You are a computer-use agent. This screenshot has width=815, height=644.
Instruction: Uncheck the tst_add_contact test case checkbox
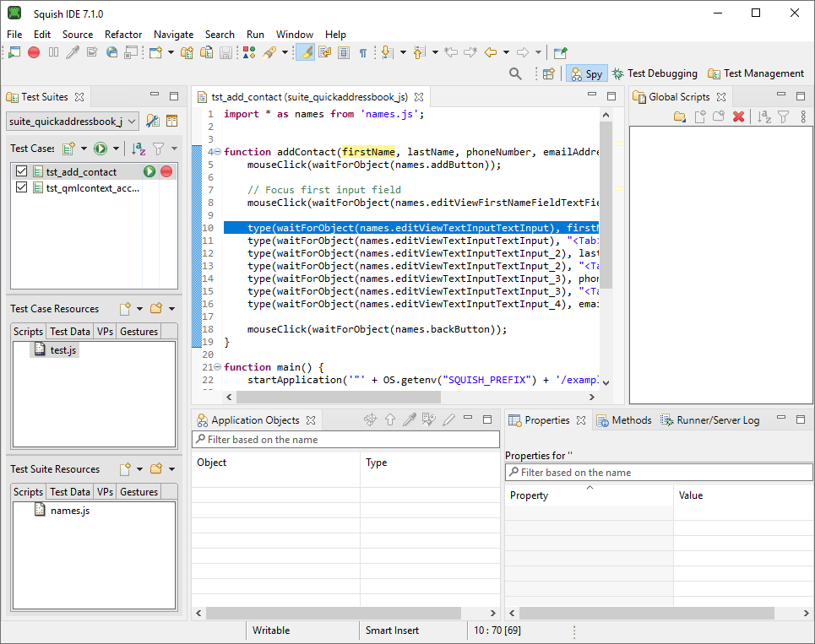pos(22,172)
